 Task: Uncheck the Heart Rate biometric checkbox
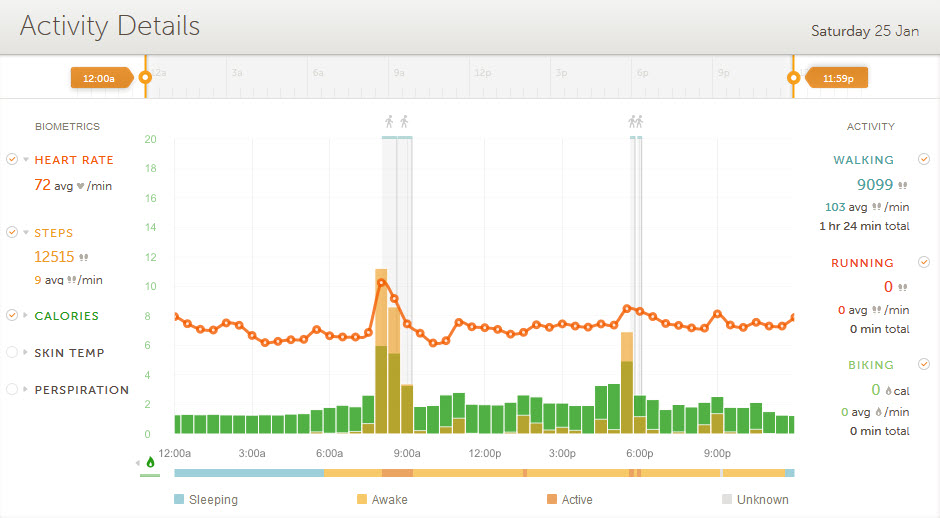[12, 160]
